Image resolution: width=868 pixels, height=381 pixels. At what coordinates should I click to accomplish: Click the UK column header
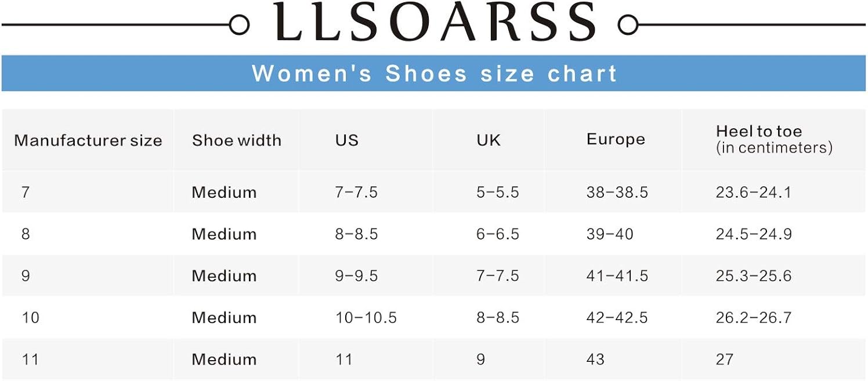pos(489,140)
